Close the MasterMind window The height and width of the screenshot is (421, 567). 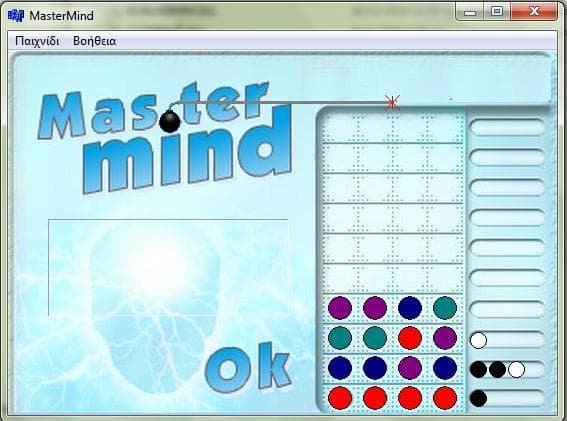click(x=534, y=12)
